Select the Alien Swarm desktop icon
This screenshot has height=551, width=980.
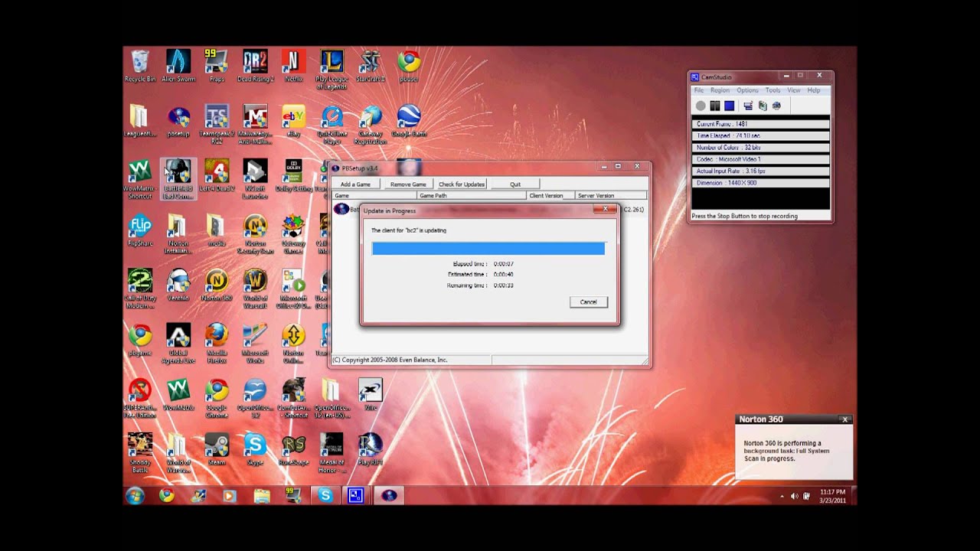click(x=178, y=66)
